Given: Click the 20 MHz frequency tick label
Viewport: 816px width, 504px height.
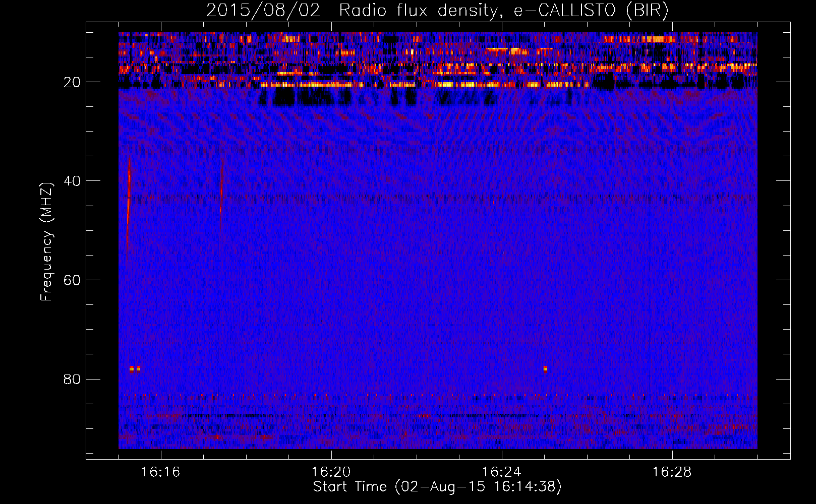Looking at the screenshot, I should tap(72, 82).
